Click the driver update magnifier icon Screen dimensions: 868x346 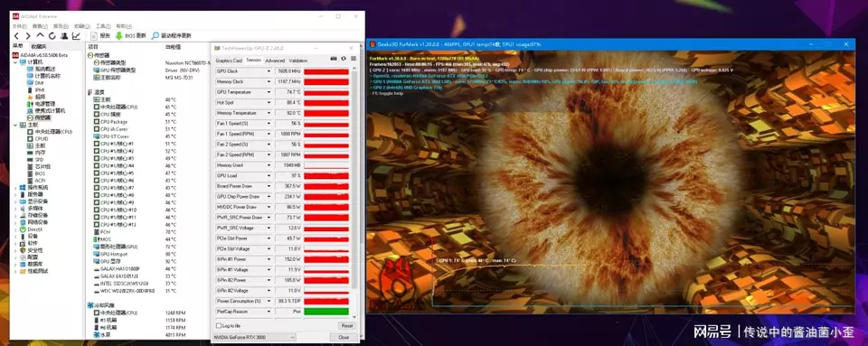click(156, 36)
